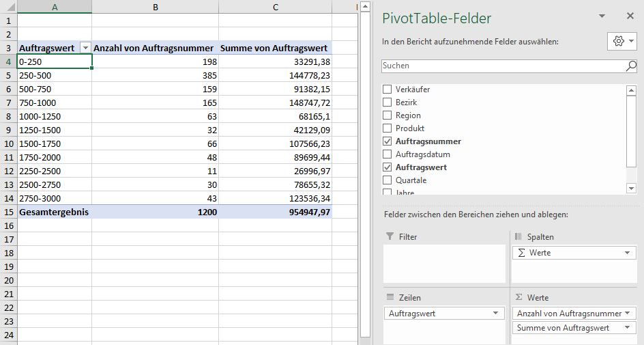The height and width of the screenshot is (345, 644).
Task: Click Summe von Auftragswert field item
Action: [563, 328]
